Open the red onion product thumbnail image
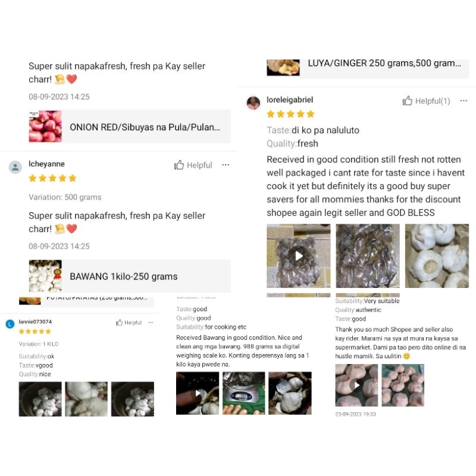This screenshot has width=476, height=476. [45, 126]
